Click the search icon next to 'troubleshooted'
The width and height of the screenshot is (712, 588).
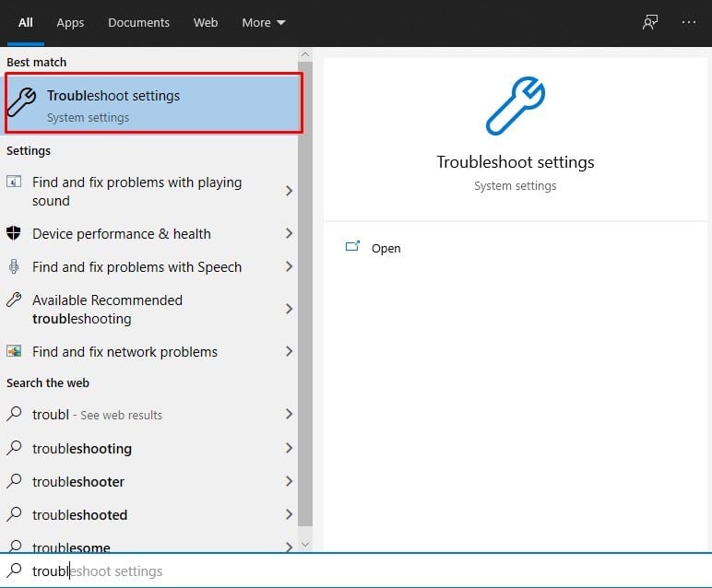coord(14,514)
